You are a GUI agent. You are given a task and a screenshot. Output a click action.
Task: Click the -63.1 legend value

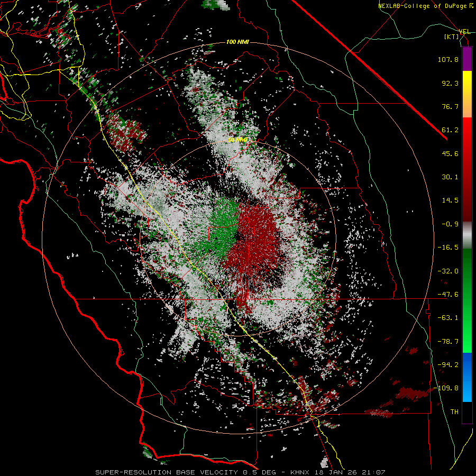point(448,318)
